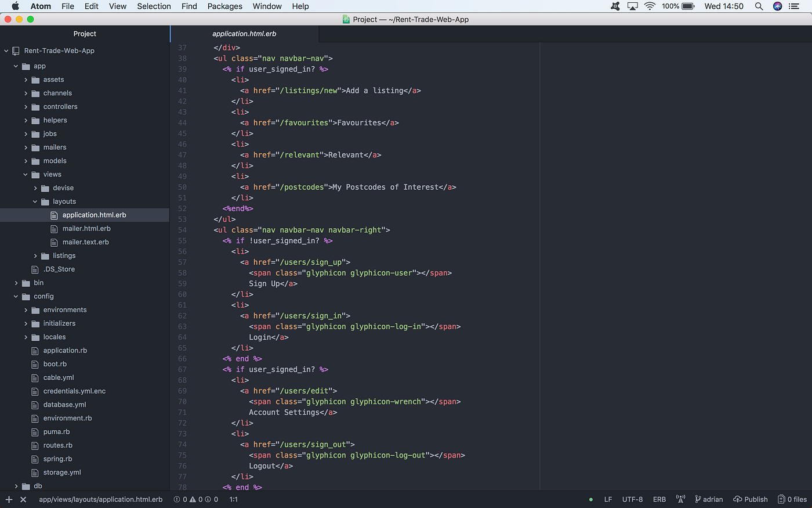
Task: Click the green status dot indicator
Action: [591, 499]
